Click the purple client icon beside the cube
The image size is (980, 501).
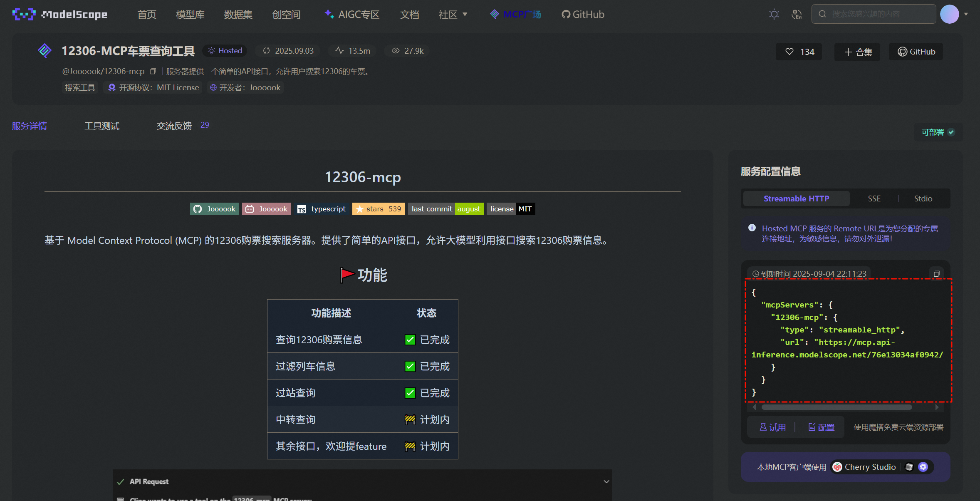(923, 467)
